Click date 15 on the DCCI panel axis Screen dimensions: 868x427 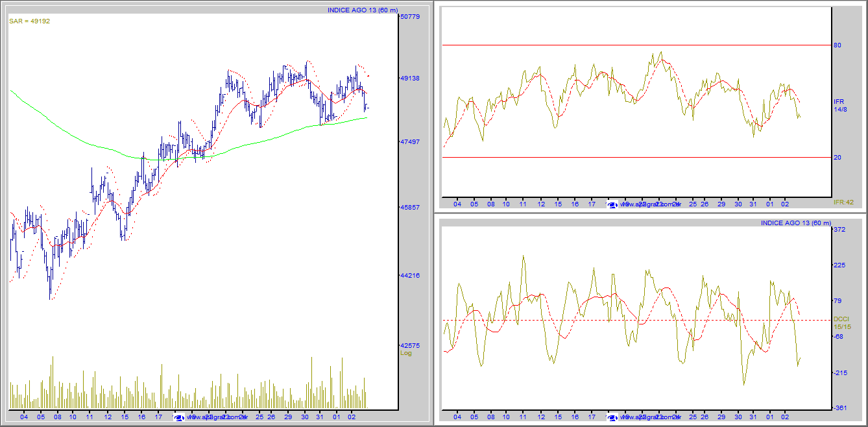pyautogui.click(x=558, y=417)
